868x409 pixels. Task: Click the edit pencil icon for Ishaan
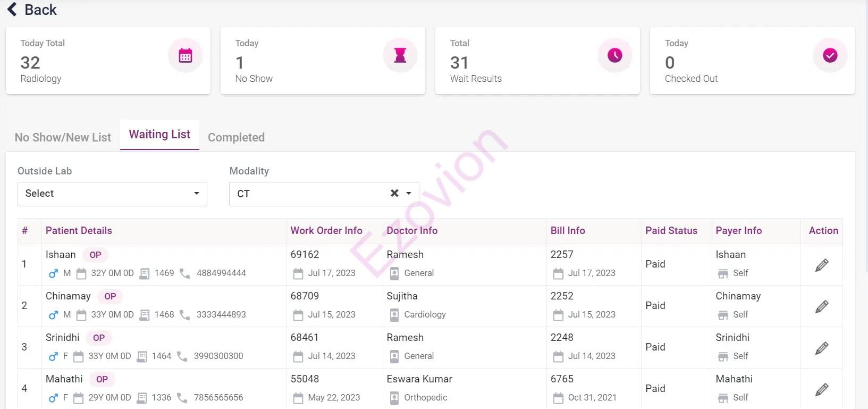[x=822, y=265]
